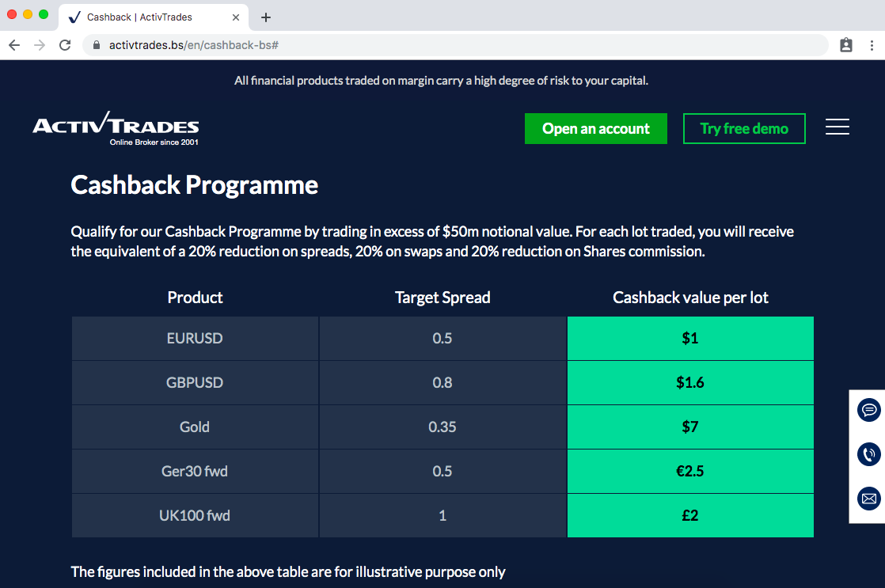Click the green $7 cashback cell
The image size is (885, 588).
click(690, 427)
